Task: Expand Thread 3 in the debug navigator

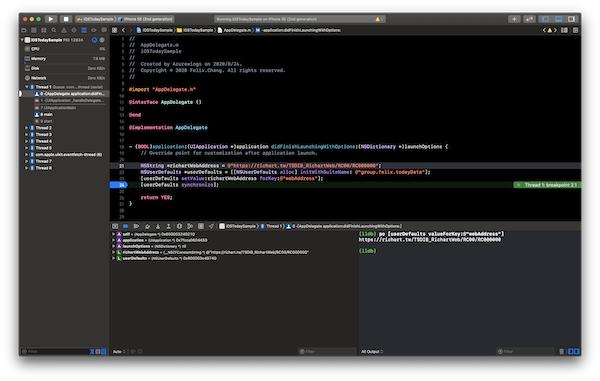Action: click(27, 134)
